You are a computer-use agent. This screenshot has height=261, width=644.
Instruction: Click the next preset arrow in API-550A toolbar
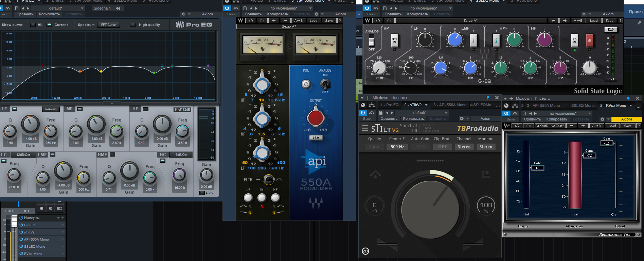pyautogui.click(x=285, y=21)
